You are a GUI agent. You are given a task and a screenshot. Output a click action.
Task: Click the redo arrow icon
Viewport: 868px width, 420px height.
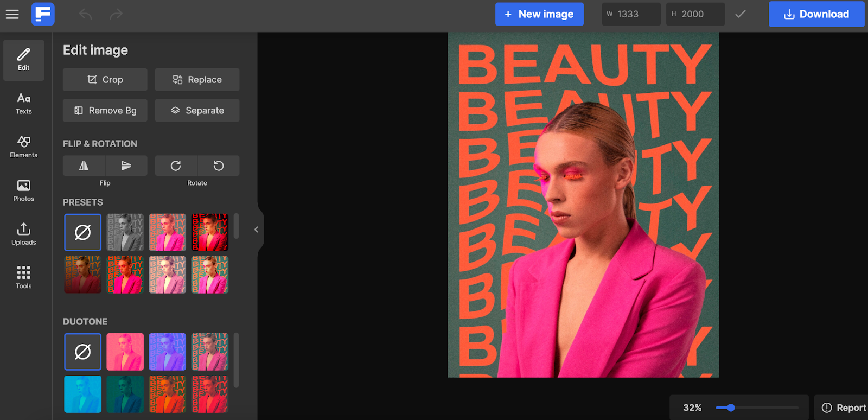[116, 14]
